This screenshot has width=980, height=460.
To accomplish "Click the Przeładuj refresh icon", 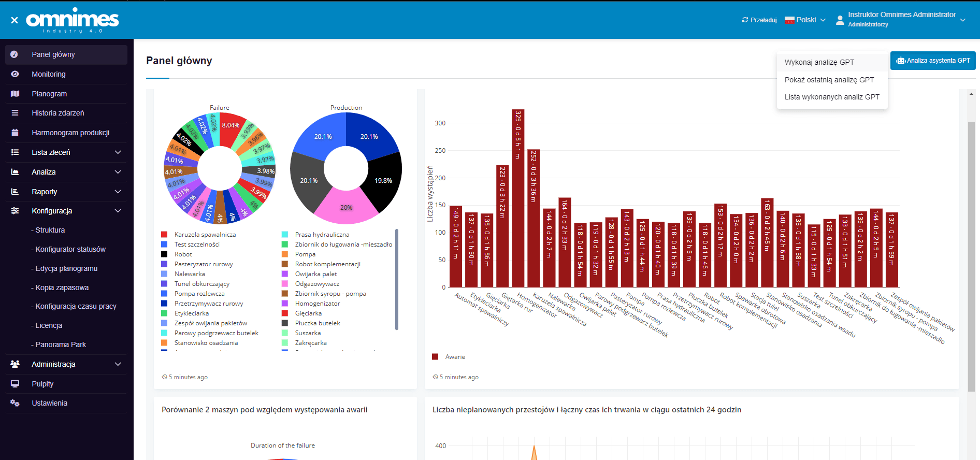I will pyautogui.click(x=745, y=20).
